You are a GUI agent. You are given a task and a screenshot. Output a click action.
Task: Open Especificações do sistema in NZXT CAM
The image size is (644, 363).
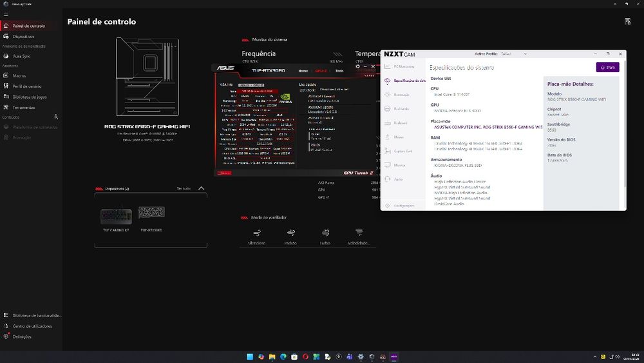point(404,81)
